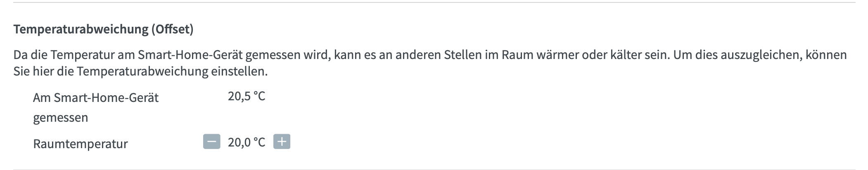Click the measured 20,5 °C value
The height and width of the screenshot is (170, 868).
click(247, 96)
